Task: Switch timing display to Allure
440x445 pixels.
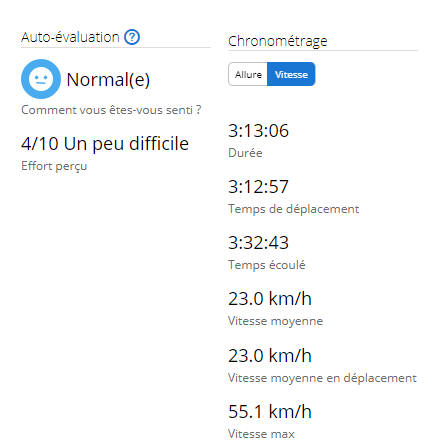Action: (x=248, y=74)
